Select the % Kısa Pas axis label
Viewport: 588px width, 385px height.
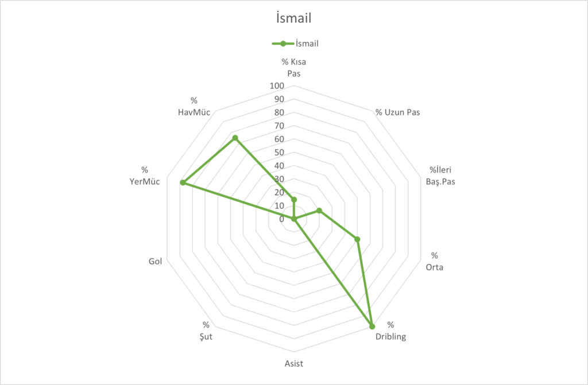(293, 68)
